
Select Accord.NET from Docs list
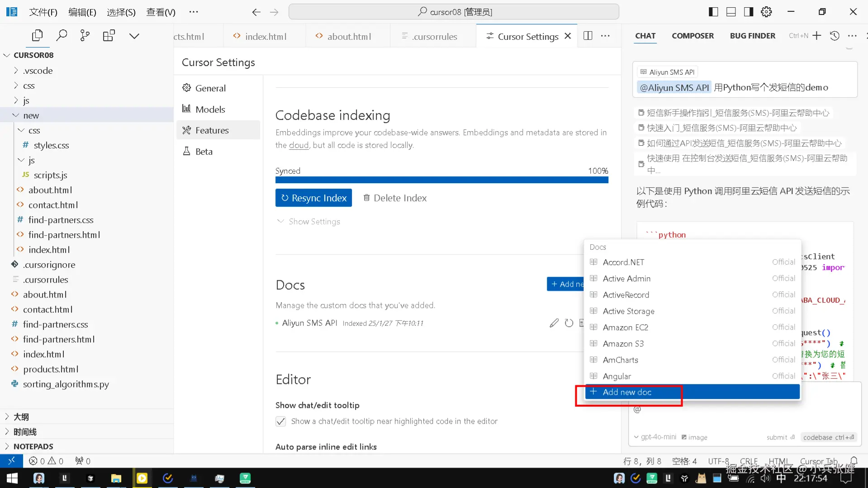[692, 262]
